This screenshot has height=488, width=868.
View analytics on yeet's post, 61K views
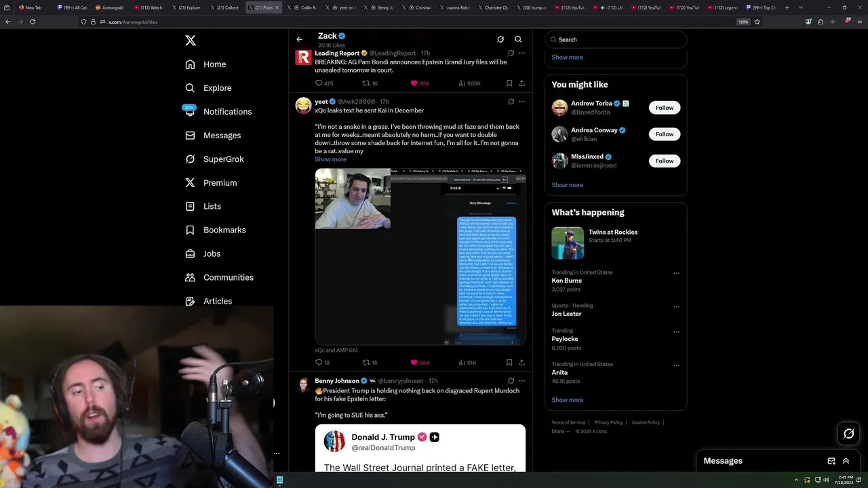point(467,363)
